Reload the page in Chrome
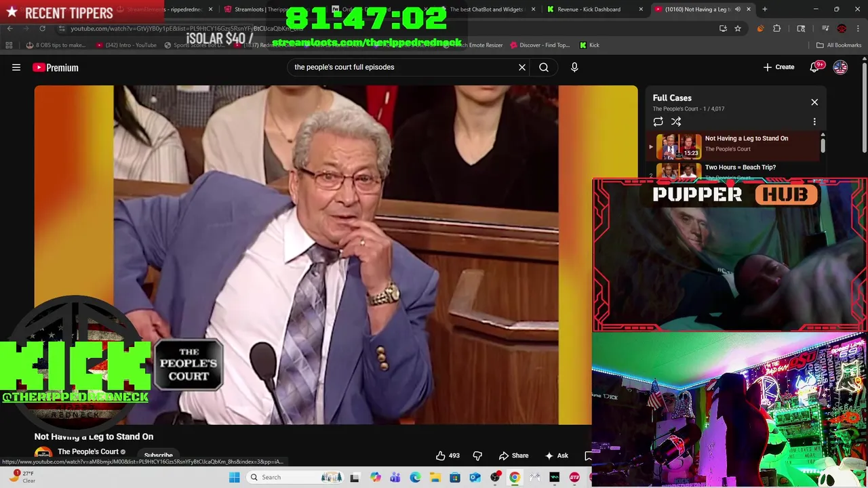Screen dimensions: 868x488 pos(42,28)
